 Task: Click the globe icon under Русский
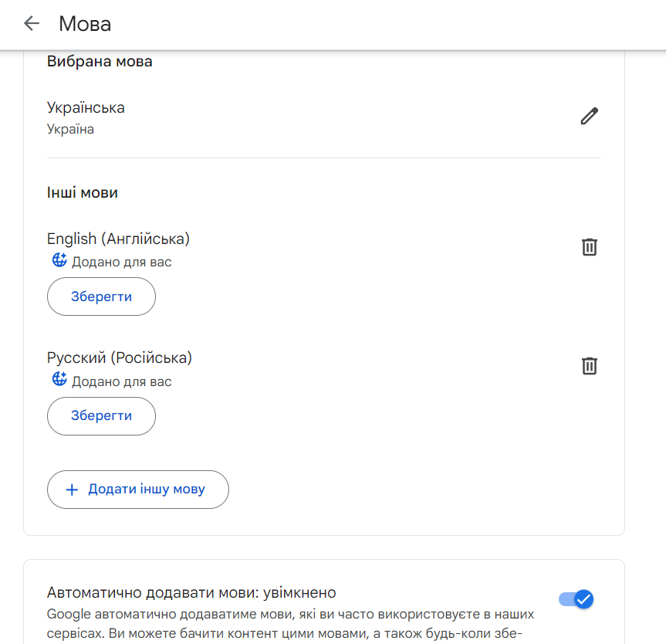pos(59,380)
